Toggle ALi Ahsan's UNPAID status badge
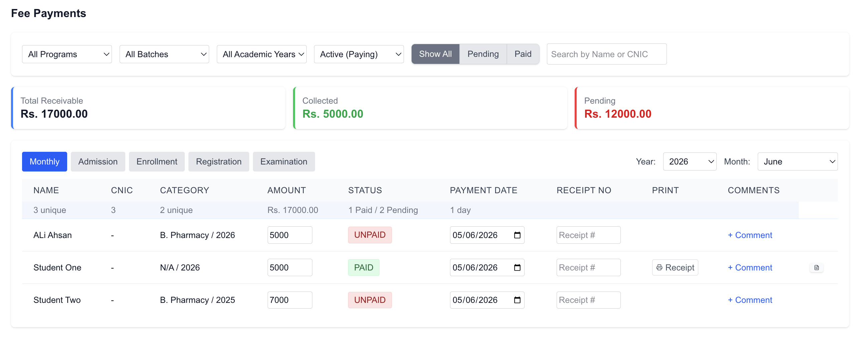This screenshot has width=868, height=339. (x=370, y=235)
